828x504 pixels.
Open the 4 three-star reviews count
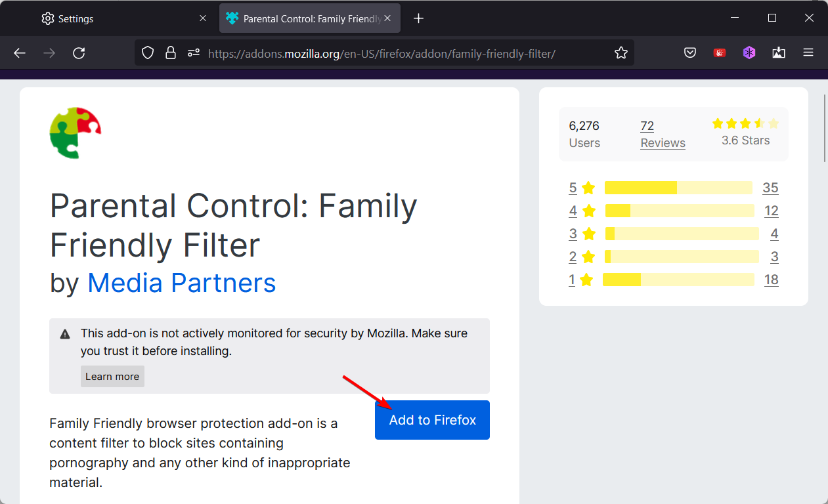tap(774, 234)
